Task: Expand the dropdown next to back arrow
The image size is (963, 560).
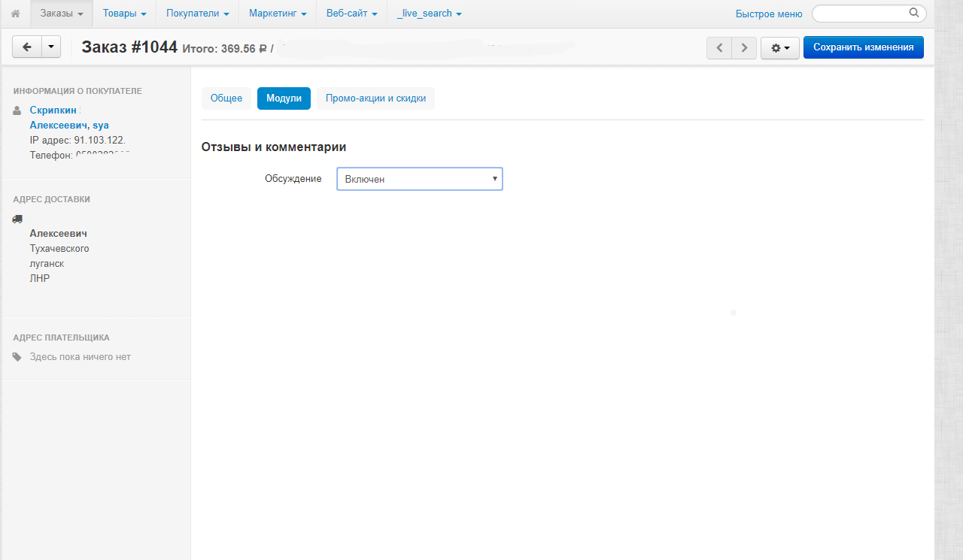Action: [51, 47]
